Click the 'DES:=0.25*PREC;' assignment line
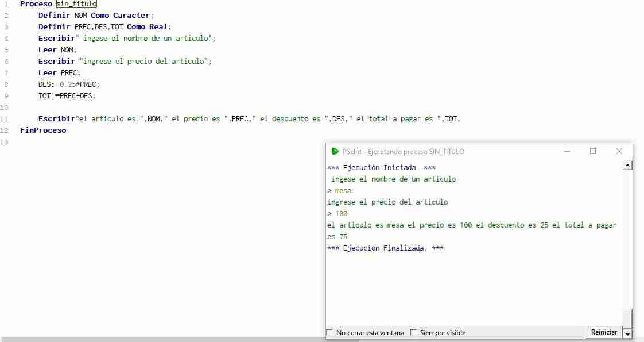 point(69,84)
